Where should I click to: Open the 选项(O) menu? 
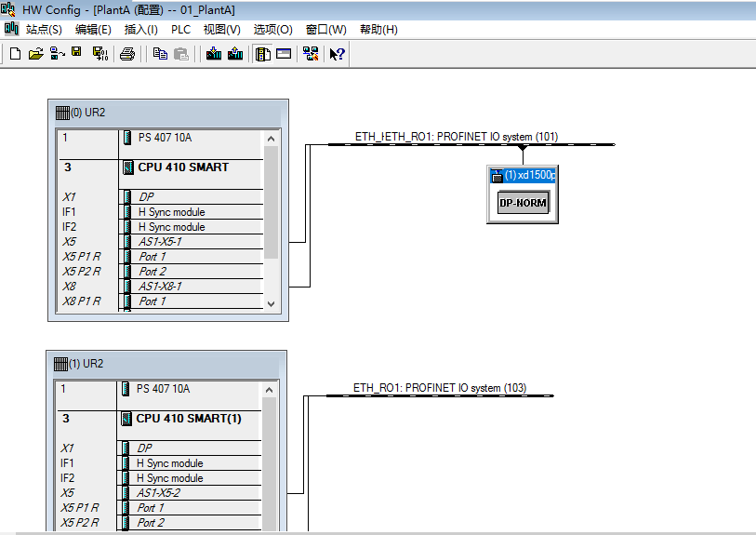pyautogui.click(x=272, y=30)
